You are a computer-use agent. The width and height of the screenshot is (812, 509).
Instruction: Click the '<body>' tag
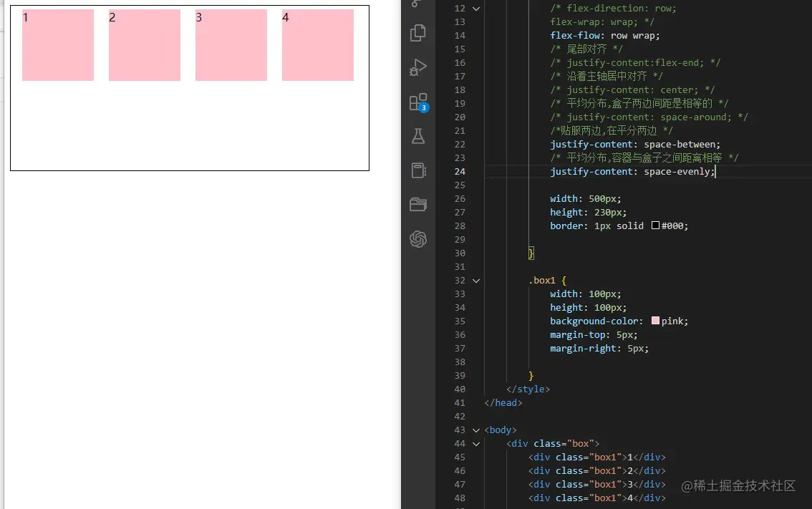click(501, 430)
